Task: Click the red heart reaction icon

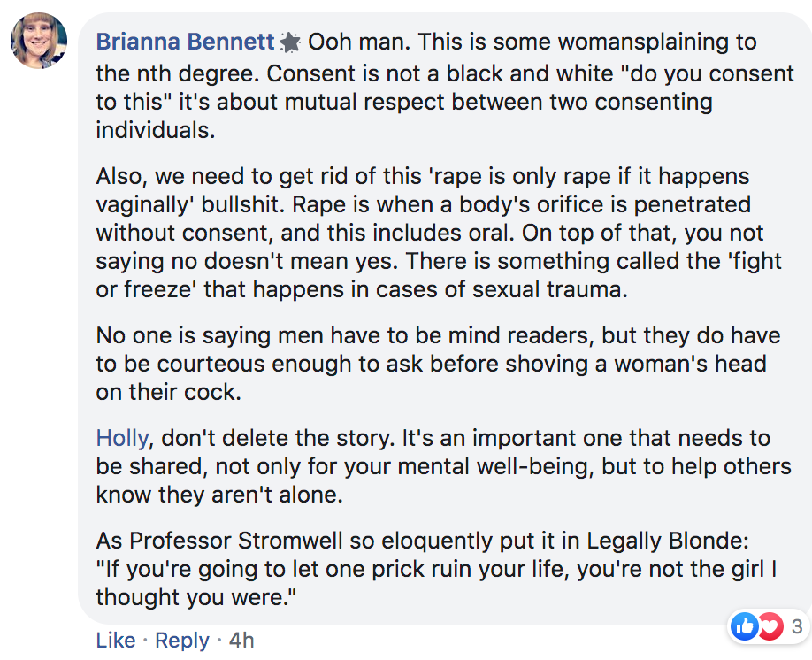Action: [770, 626]
